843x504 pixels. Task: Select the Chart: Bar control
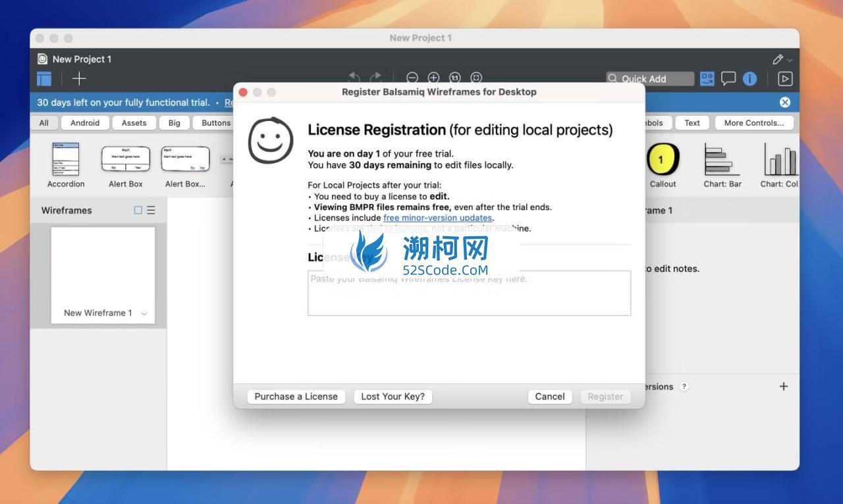[722, 166]
